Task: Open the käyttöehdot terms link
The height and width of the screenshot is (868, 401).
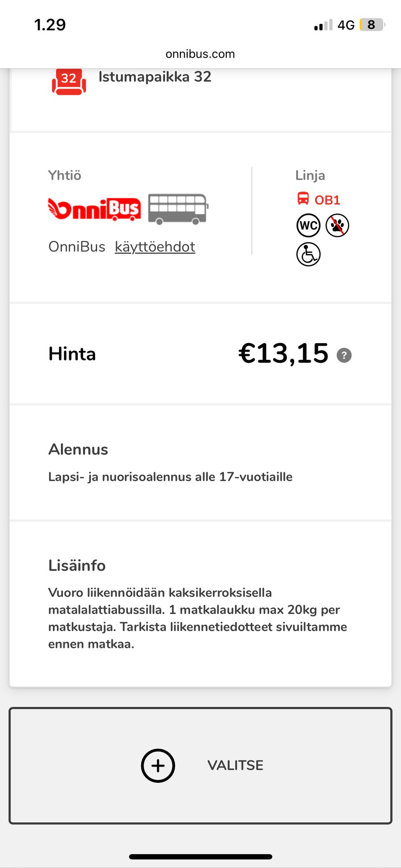Action: [x=155, y=247]
